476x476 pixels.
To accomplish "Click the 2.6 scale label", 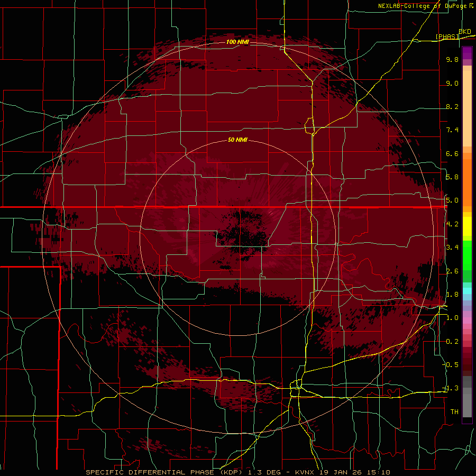I will [x=452, y=271].
